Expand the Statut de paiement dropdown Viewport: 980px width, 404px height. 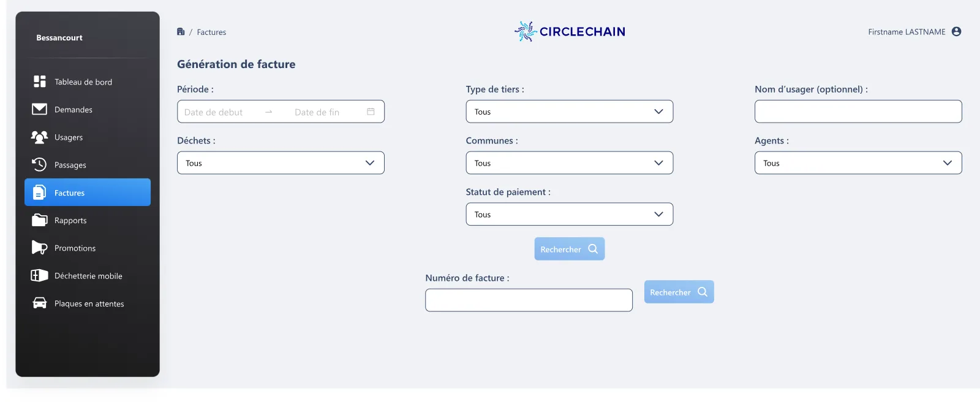[569, 215]
